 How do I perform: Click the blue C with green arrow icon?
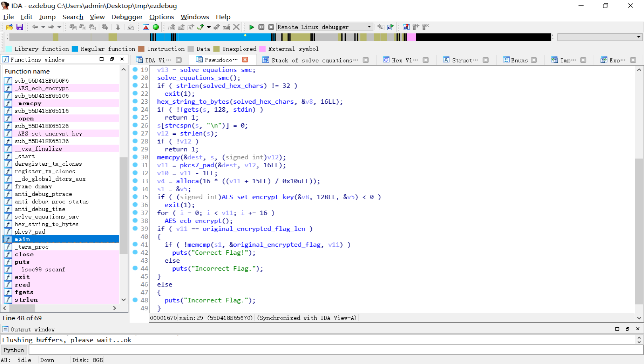(x=390, y=27)
